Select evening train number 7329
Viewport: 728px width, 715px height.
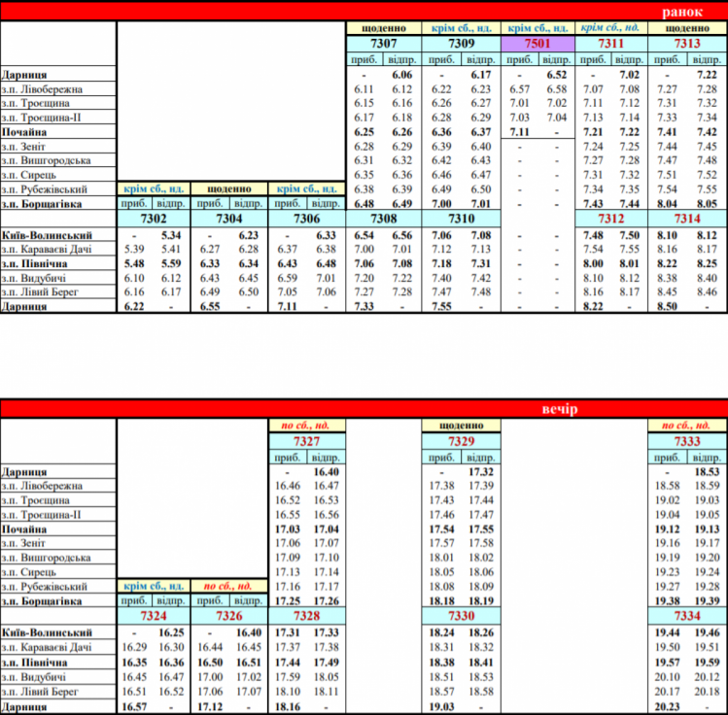coord(461,441)
